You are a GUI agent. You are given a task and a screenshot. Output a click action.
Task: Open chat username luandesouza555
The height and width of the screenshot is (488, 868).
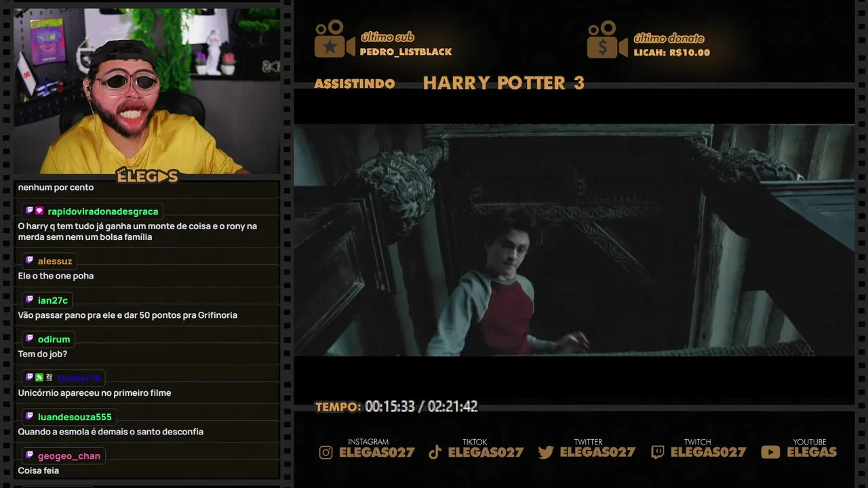pos(75,417)
